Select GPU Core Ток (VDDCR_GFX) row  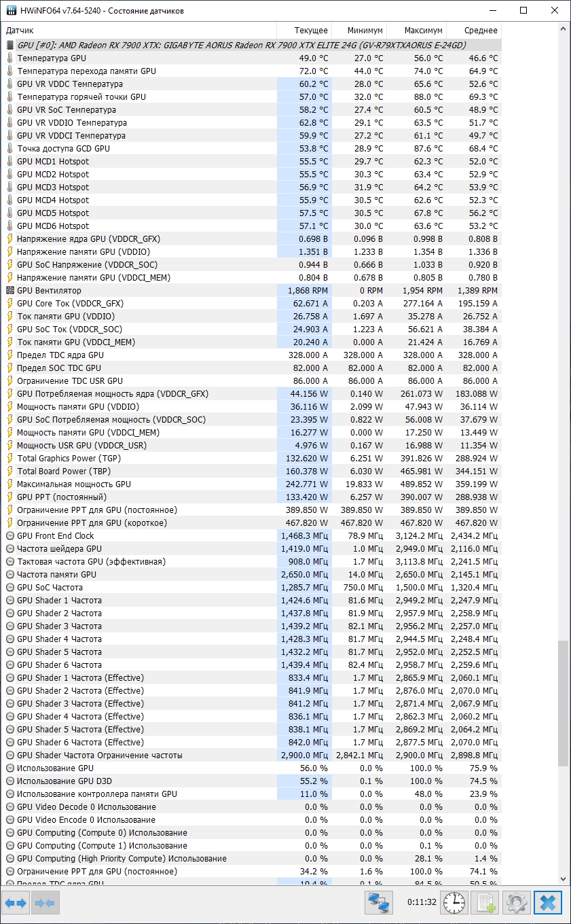251,304
